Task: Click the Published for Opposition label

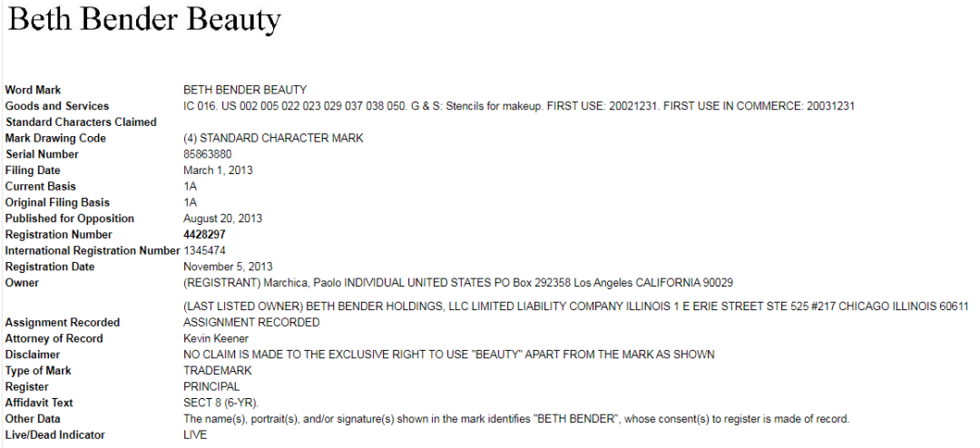Action: click(x=69, y=219)
